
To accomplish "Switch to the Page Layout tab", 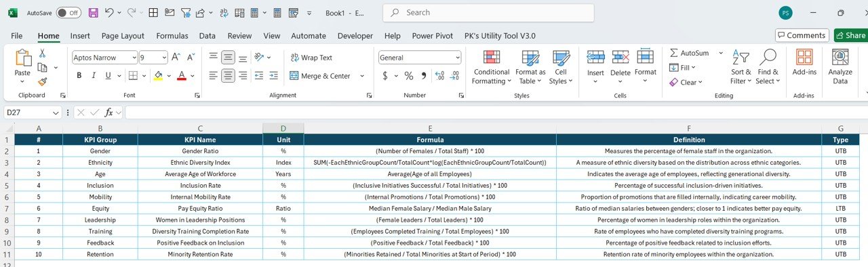I will tap(123, 36).
